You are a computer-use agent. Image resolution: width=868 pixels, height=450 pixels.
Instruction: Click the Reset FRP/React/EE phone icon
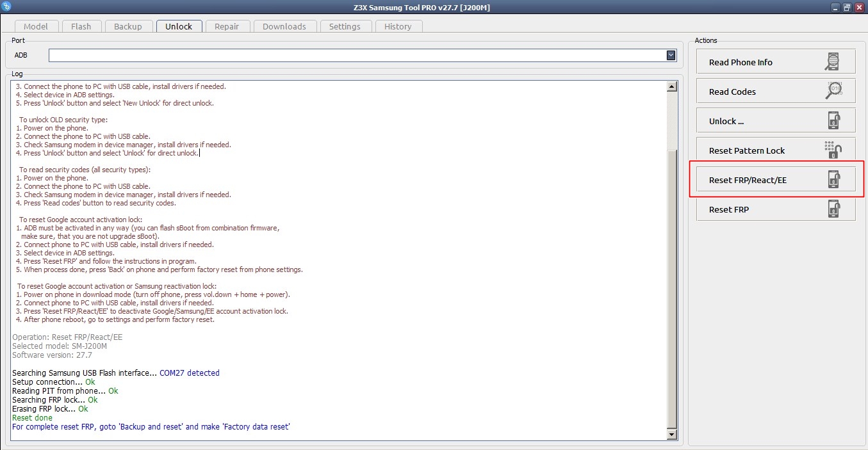833,179
